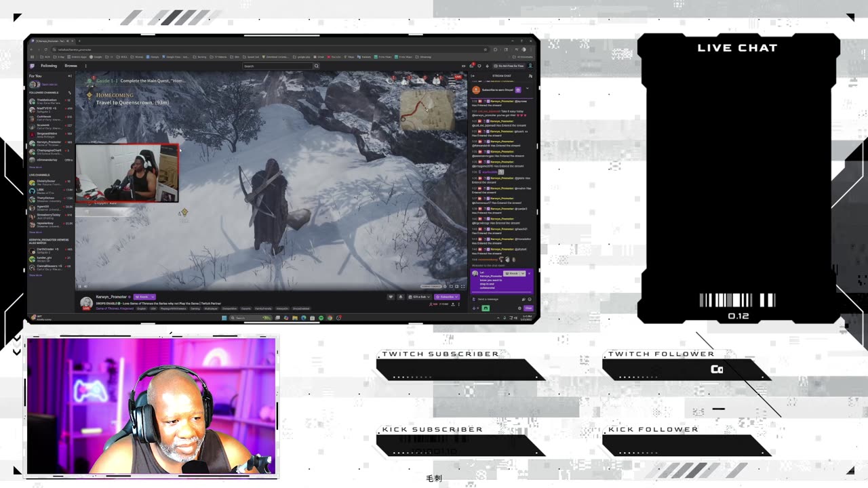This screenshot has width=868, height=488.
Task: Click the Chrome back arrow
Action: pos(31,49)
